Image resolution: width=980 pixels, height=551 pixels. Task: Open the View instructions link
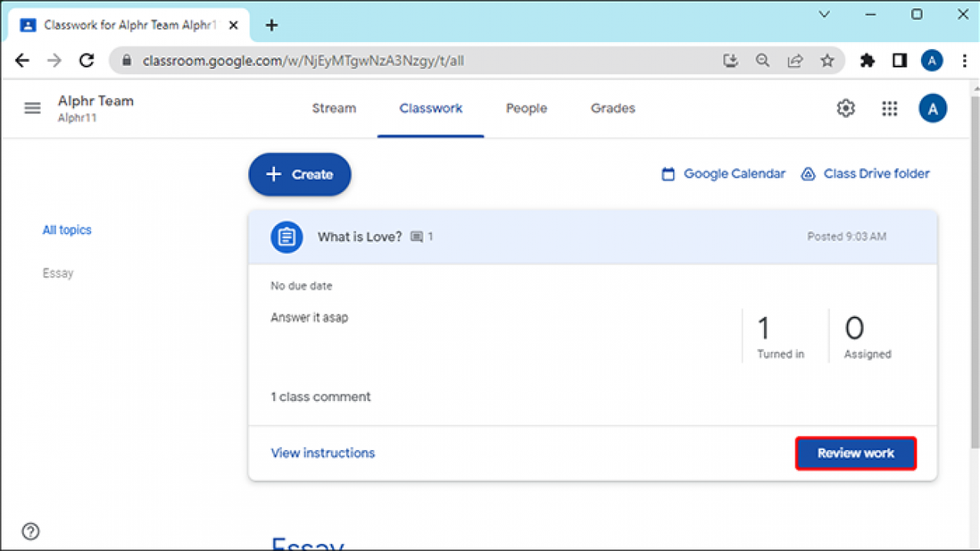pyautogui.click(x=322, y=452)
